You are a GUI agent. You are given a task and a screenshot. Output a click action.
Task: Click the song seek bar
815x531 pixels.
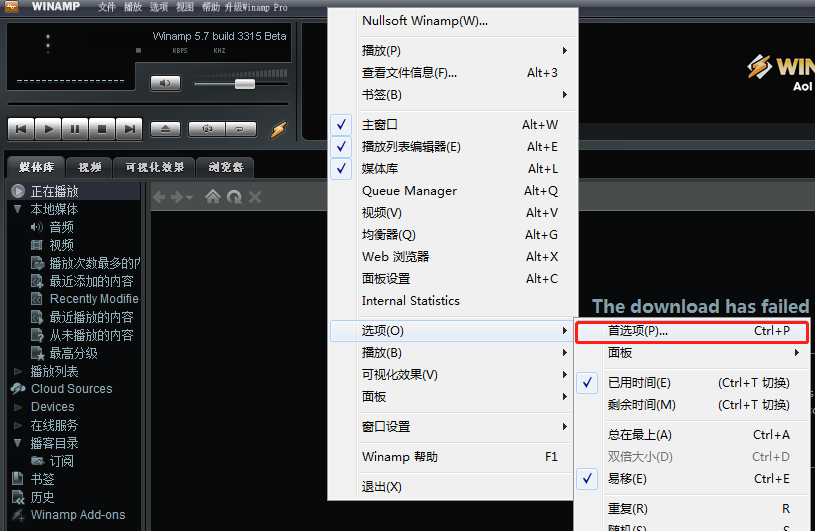pos(148,104)
